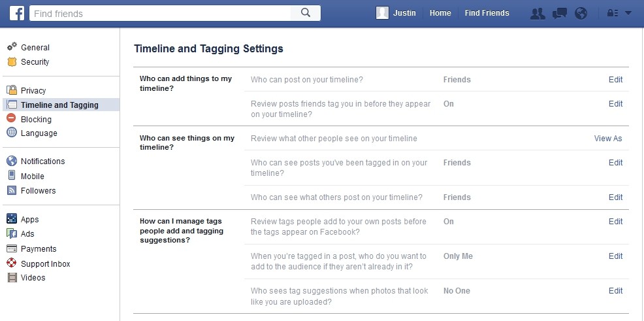Click the Find friends search field
Image resolution: width=644 pixels, height=321 pixels.
click(160, 14)
